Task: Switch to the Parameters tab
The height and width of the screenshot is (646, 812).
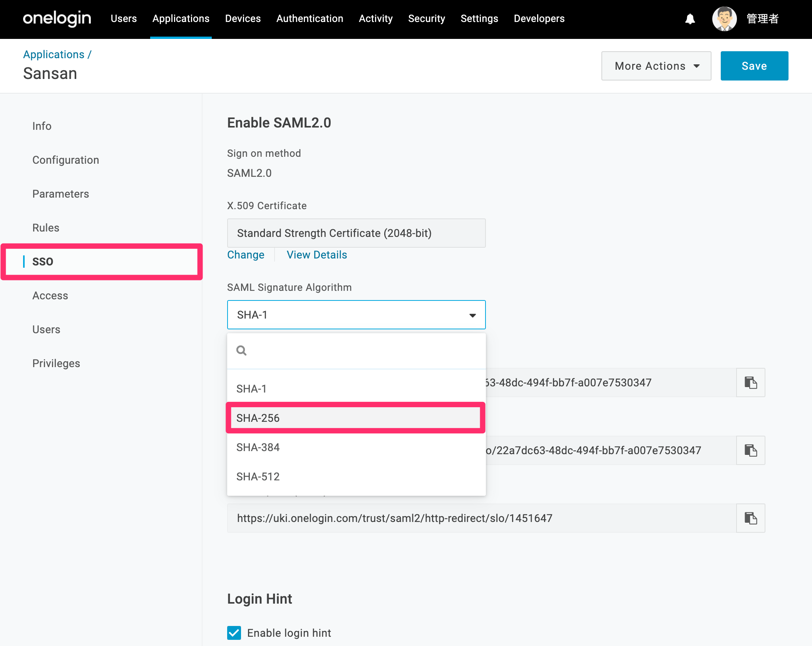Action: click(x=61, y=194)
